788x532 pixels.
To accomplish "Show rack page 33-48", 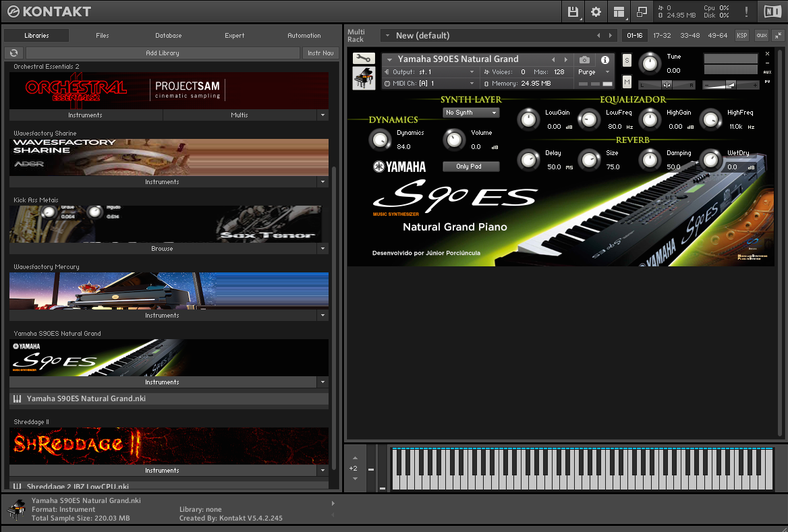I will [690, 36].
